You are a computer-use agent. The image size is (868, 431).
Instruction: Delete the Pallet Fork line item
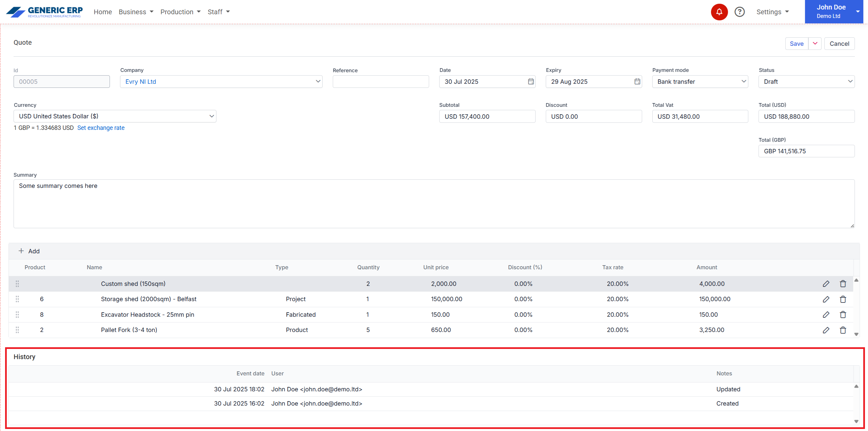(x=843, y=330)
